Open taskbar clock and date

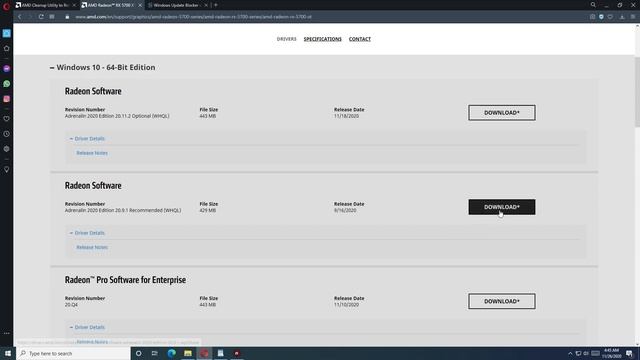(611, 353)
